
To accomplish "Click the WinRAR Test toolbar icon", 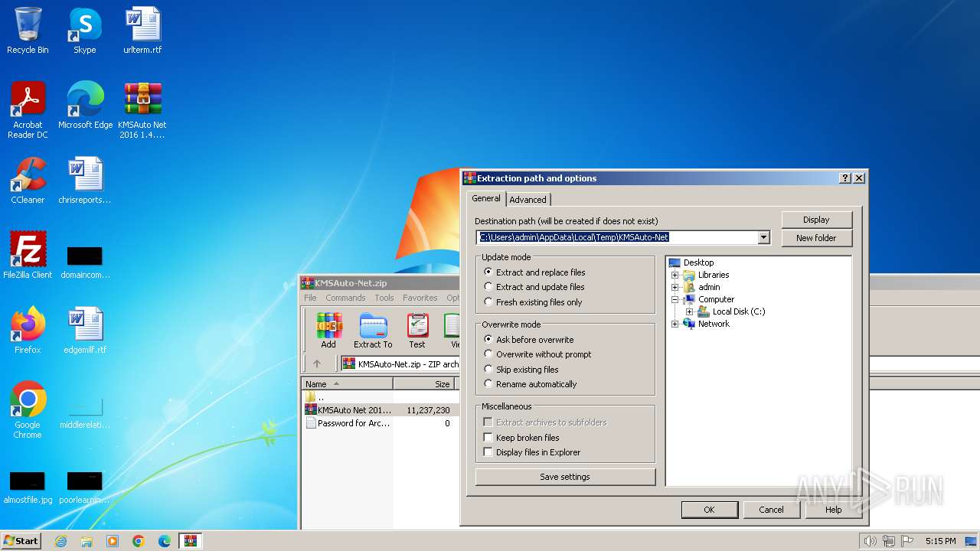I will coord(417,331).
